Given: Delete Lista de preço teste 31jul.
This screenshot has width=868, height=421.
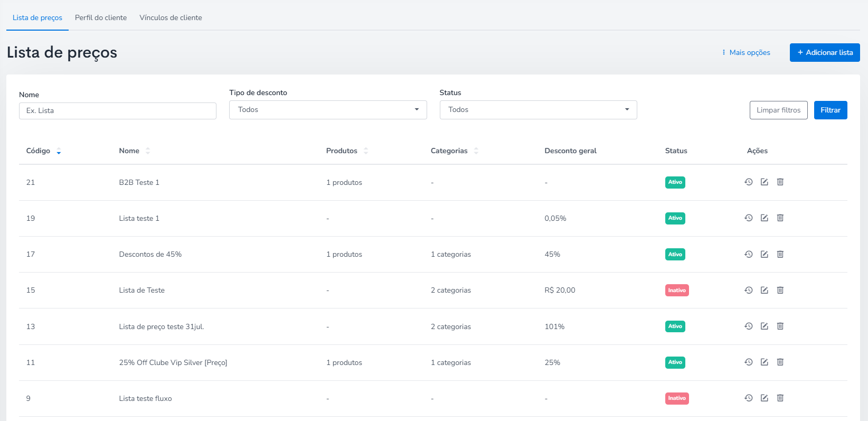Looking at the screenshot, I should (780, 326).
